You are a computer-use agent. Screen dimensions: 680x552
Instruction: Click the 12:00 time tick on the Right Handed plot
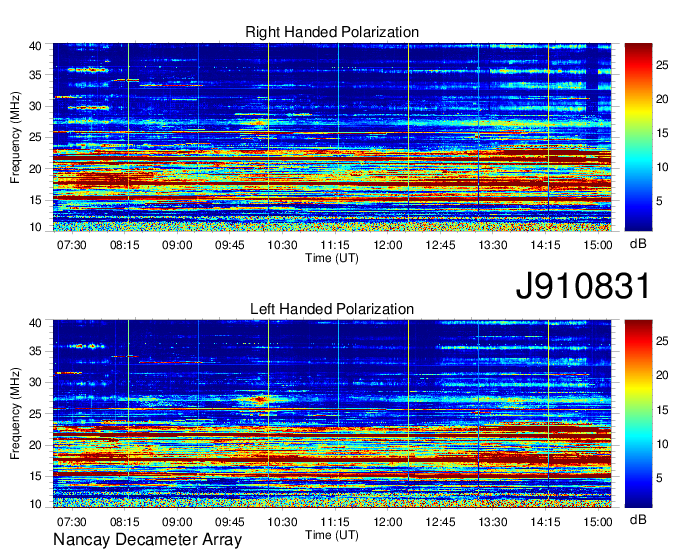click(x=388, y=245)
